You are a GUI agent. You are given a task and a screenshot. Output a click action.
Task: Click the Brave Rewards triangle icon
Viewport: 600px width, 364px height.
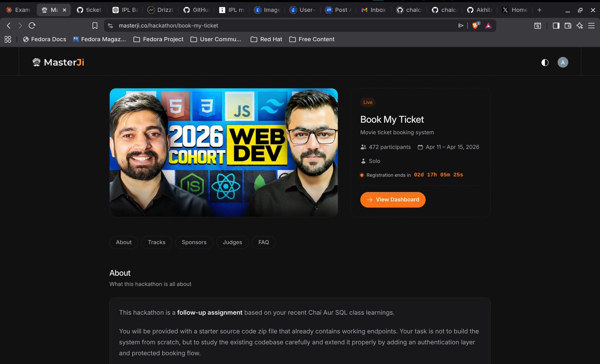[x=488, y=25]
